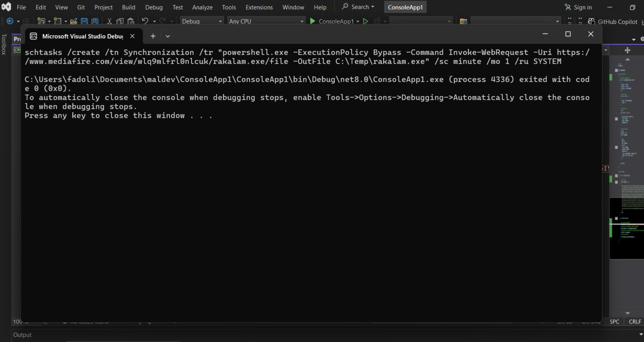Click the Cut scissors icon

click(x=109, y=21)
